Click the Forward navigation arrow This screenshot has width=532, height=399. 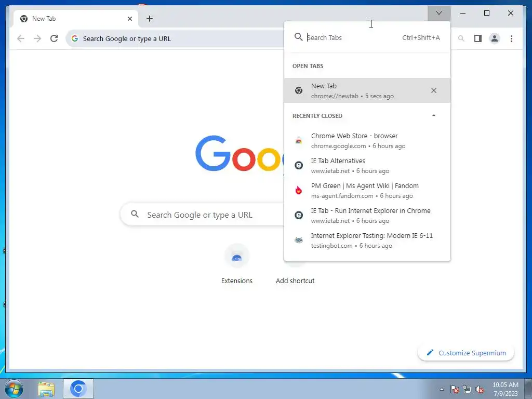[37, 38]
